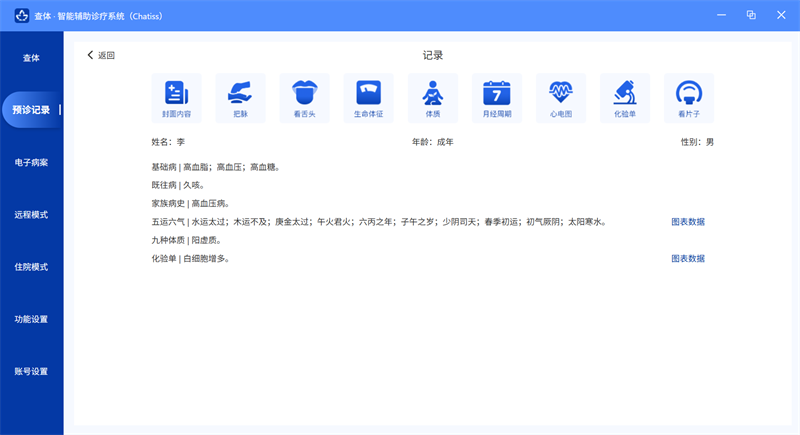Switch to 住院模式 in the sidebar
This screenshot has width=800, height=435.
click(x=31, y=267)
